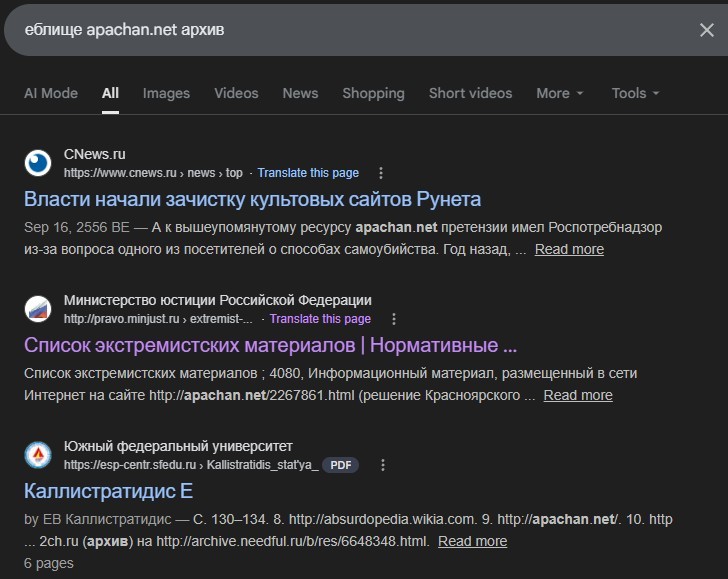Open the Tools dropdown
The height and width of the screenshot is (579, 728).
[x=635, y=93]
